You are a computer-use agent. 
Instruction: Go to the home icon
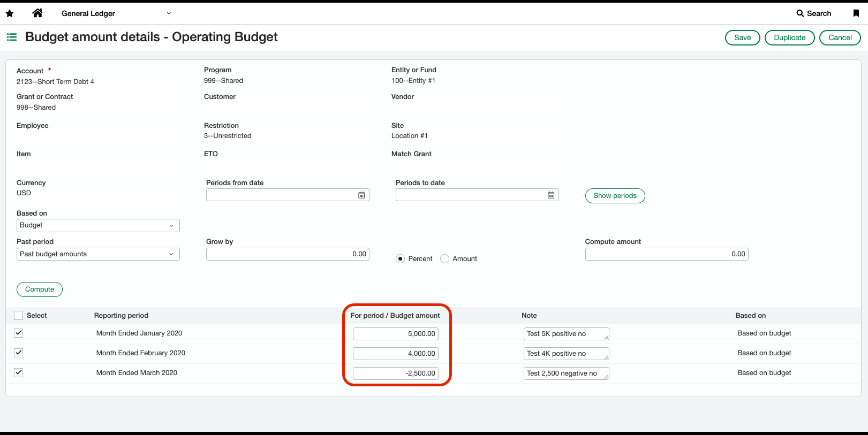coord(37,13)
